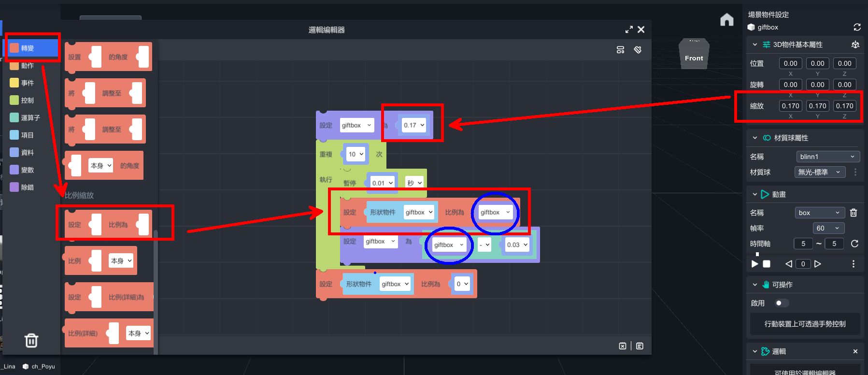
Task: Open the frame rate 60 dropdown
Action: tap(827, 228)
